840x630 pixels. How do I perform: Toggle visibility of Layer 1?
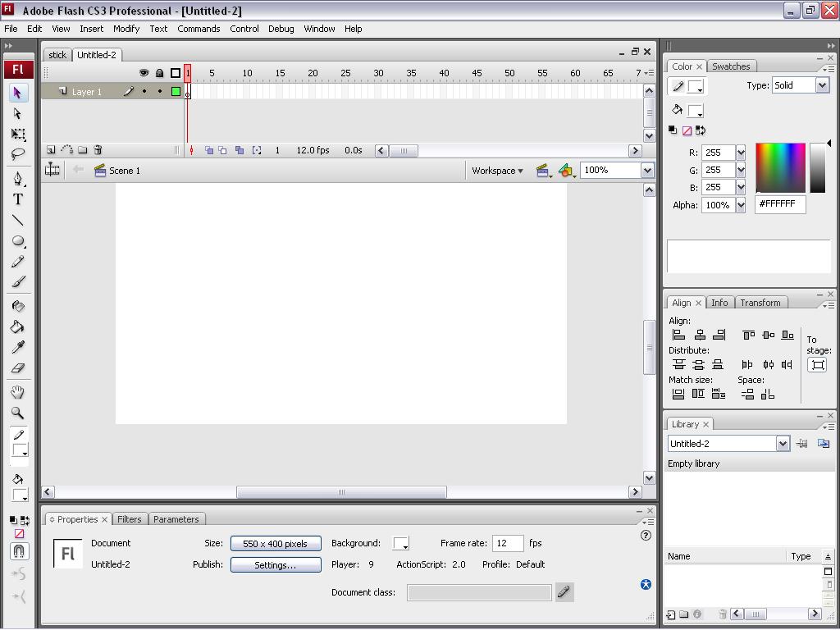(143, 91)
